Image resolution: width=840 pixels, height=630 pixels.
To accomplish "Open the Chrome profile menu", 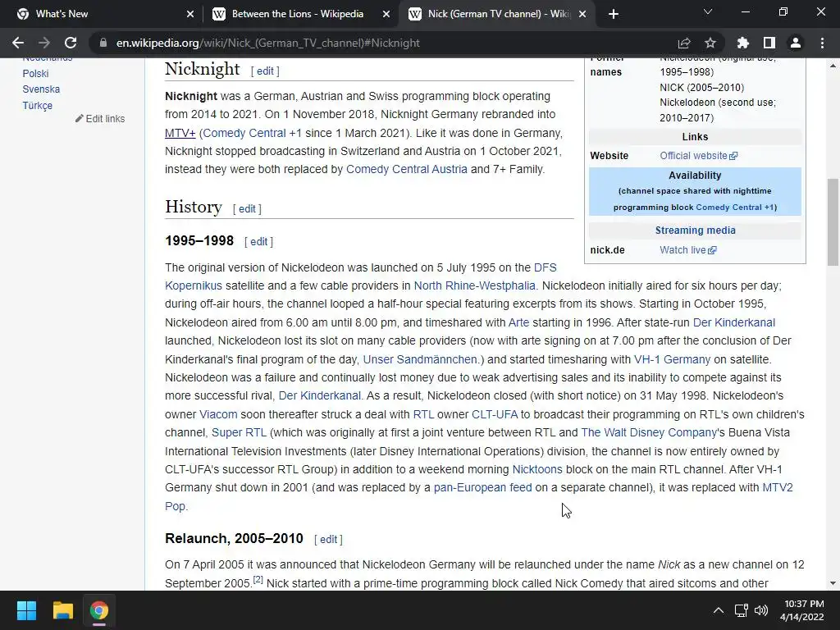I will coord(796,43).
